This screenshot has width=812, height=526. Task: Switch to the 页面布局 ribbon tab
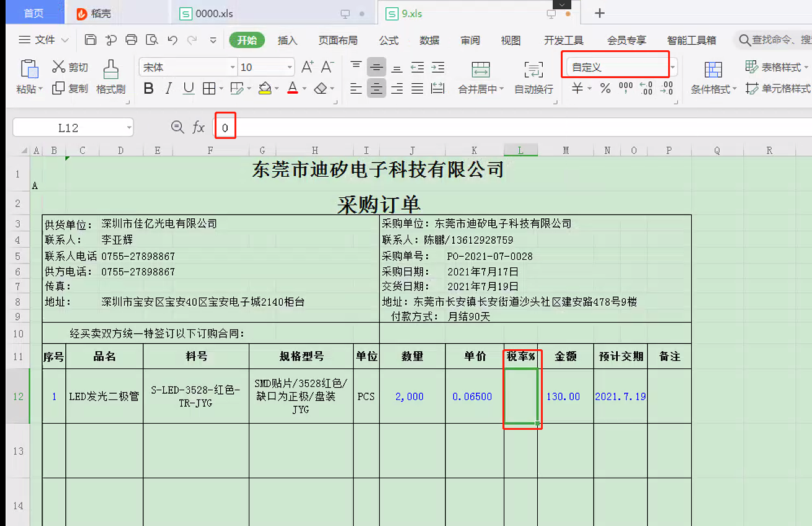pyautogui.click(x=338, y=40)
